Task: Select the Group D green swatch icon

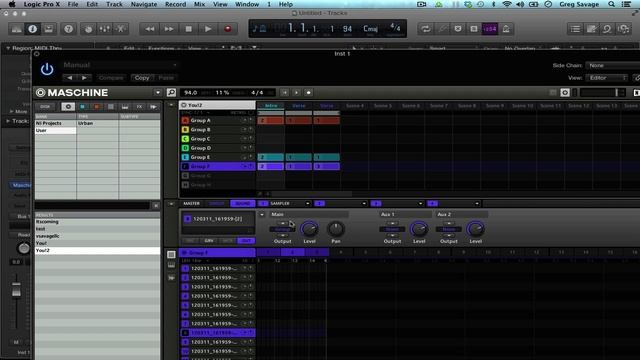Action: point(185,148)
